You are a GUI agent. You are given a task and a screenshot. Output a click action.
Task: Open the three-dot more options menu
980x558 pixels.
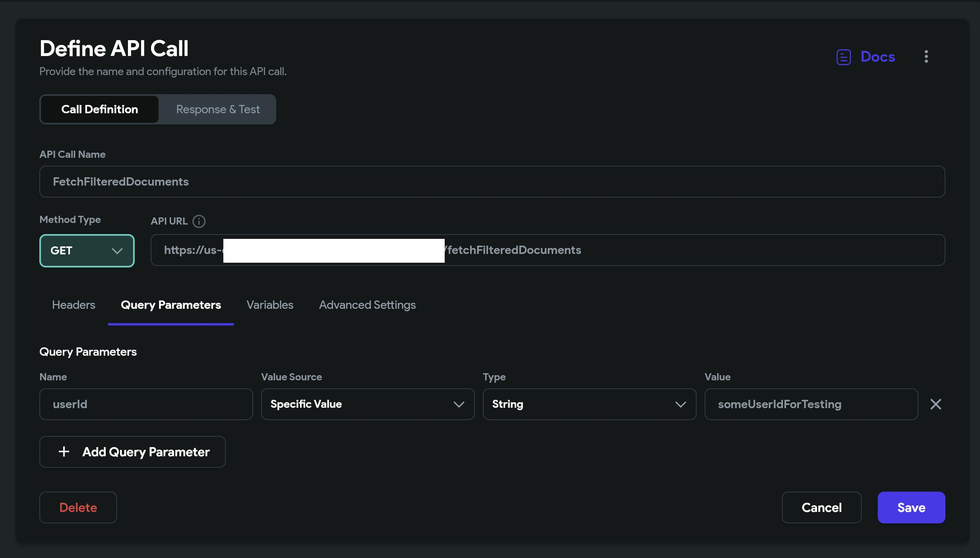click(926, 56)
